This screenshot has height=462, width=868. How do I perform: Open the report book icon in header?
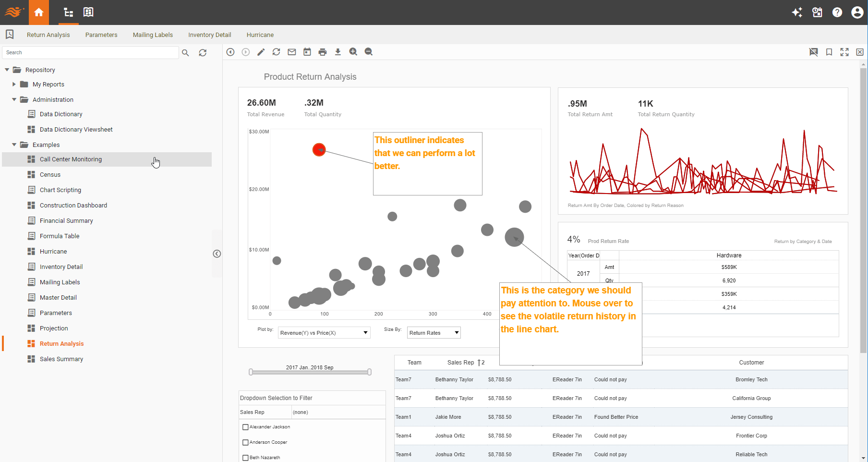tap(88, 12)
